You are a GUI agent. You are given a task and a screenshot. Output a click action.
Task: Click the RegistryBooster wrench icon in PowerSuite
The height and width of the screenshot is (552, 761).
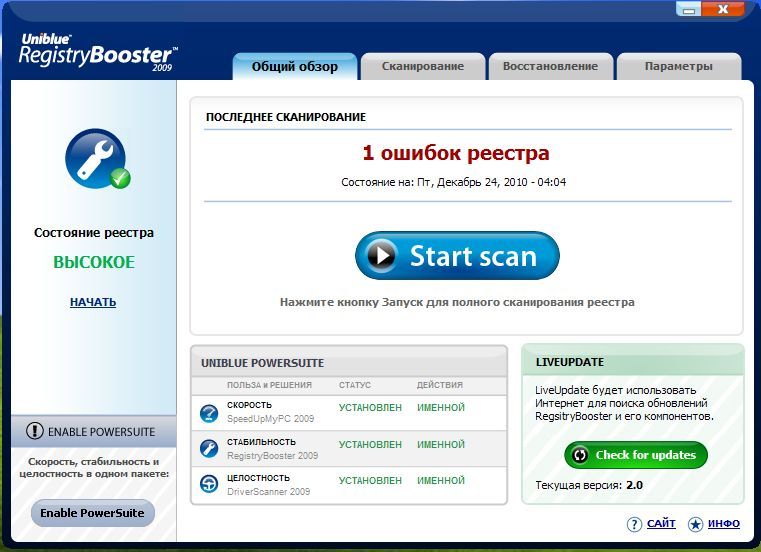coord(209,449)
